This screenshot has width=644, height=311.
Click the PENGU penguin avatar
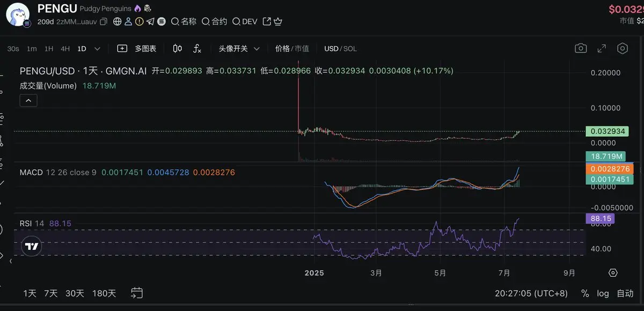(x=17, y=14)
